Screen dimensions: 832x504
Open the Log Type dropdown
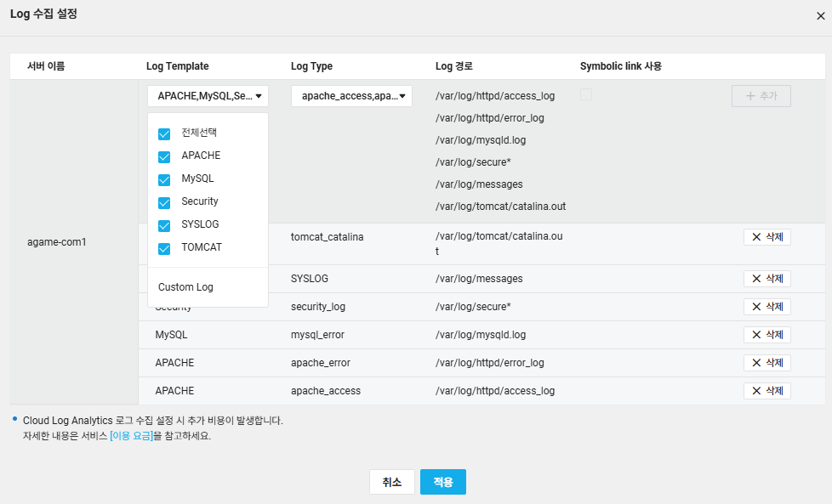tap(351, 96)
